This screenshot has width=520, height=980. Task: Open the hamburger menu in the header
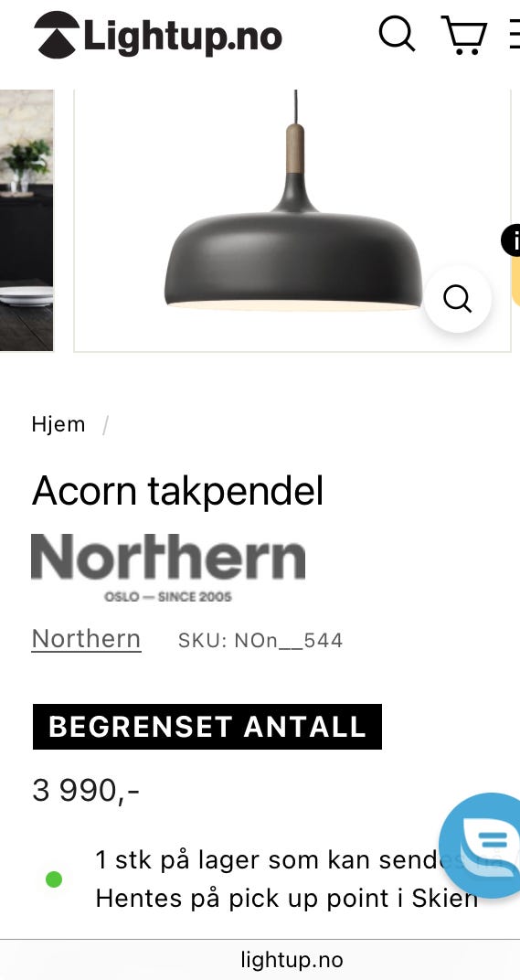point(515,35)
